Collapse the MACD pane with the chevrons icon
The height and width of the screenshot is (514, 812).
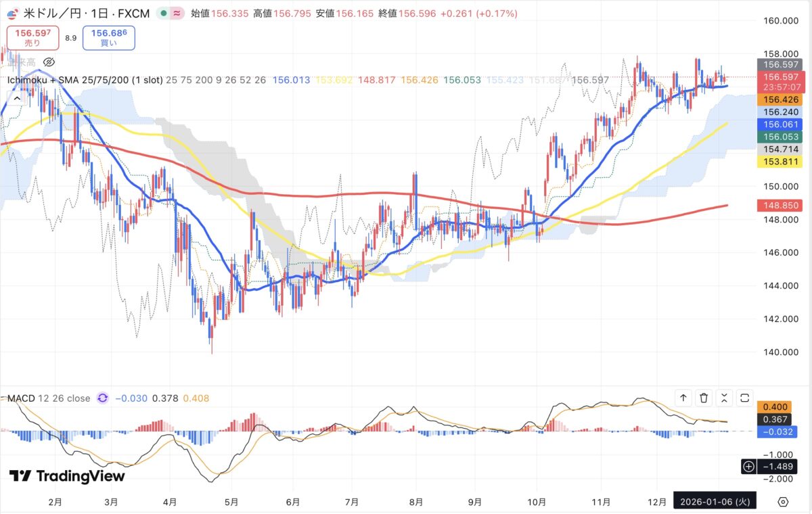point(724,398)
